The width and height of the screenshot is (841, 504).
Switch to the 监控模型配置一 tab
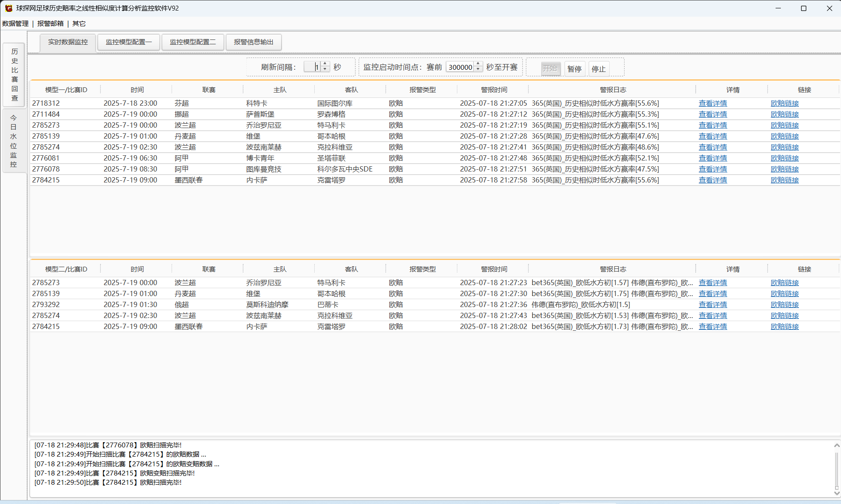[129, 42]
